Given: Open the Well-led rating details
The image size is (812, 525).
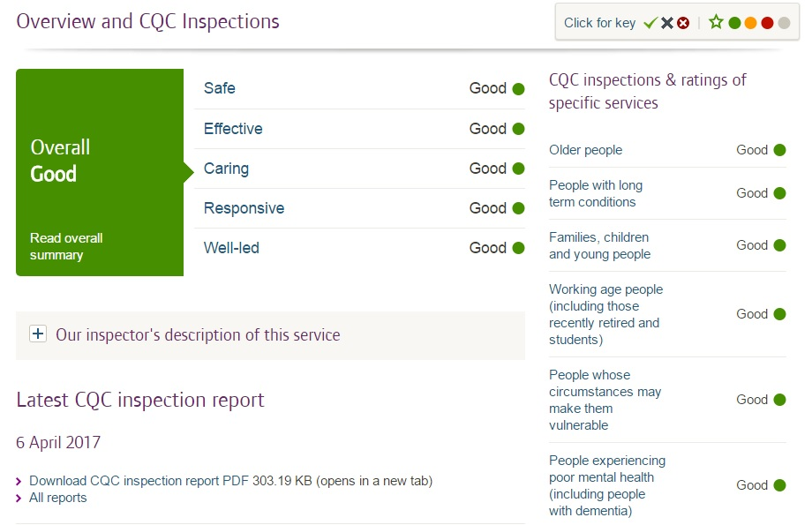Looking at the screenshot, I should coord(359,248).
